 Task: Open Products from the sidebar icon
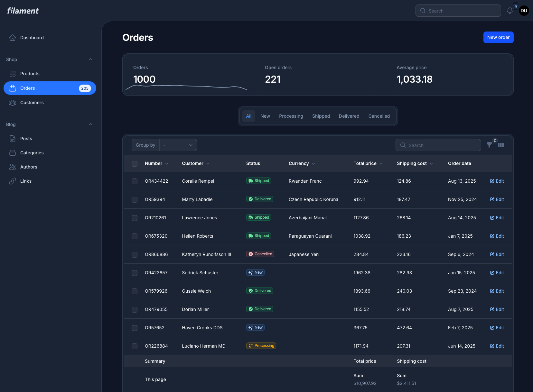tap(13, 74)
